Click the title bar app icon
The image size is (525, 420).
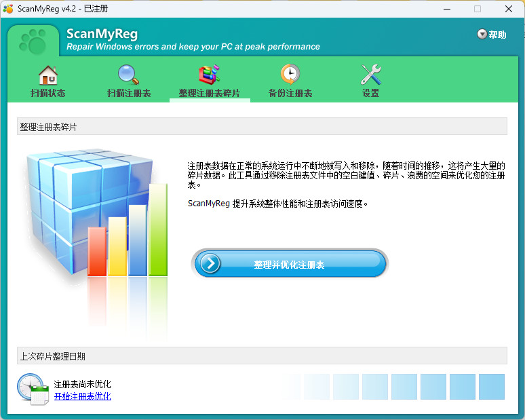coord(8,9)
